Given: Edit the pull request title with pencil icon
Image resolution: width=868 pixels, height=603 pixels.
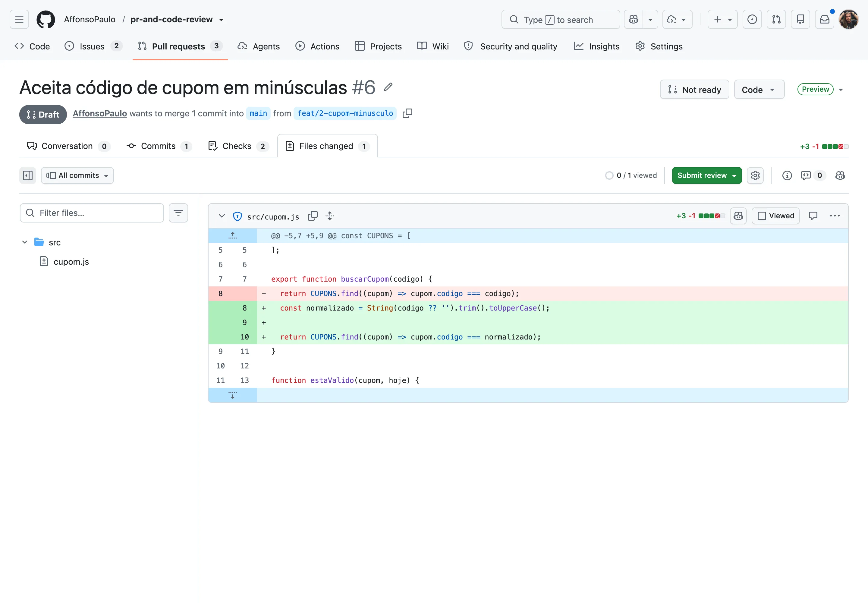Looking at the screenshot, I should 388,87.
